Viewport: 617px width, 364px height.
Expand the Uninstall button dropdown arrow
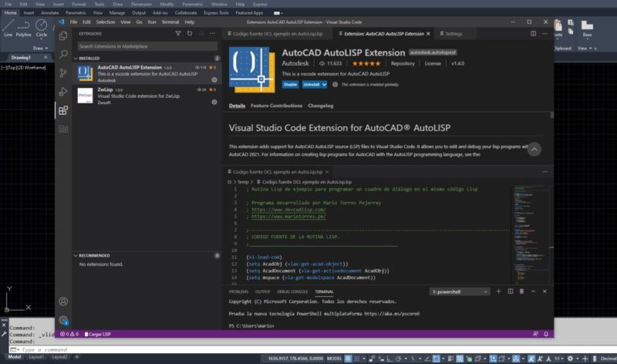click(324, 84)
